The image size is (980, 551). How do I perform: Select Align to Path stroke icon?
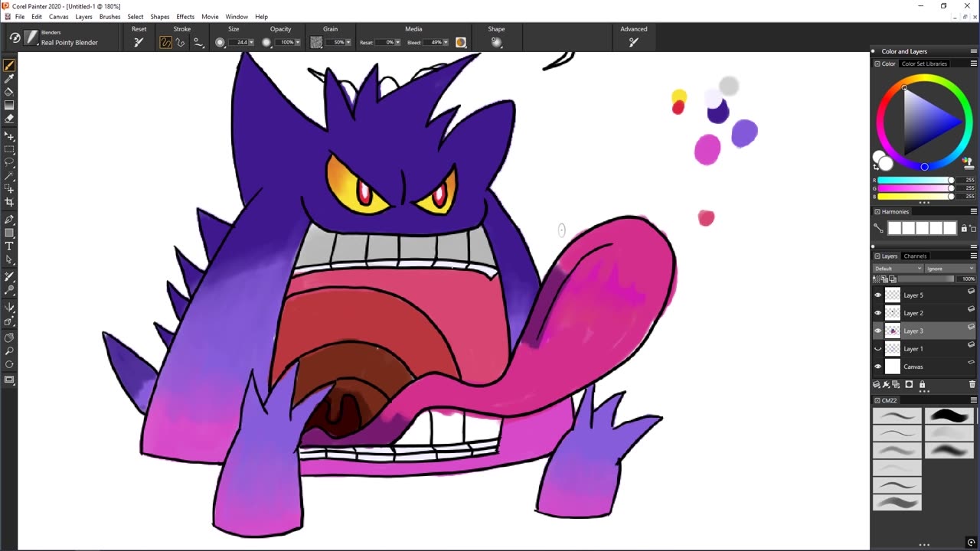[x=198, y=42]
